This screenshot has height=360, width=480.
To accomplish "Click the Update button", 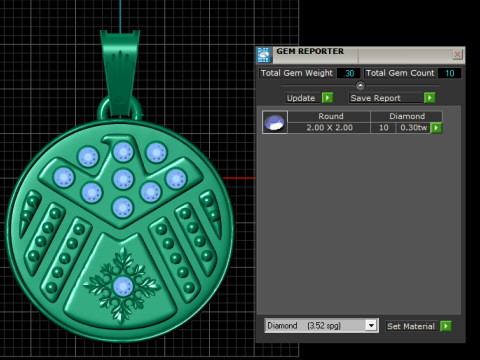I will [303, 98].
